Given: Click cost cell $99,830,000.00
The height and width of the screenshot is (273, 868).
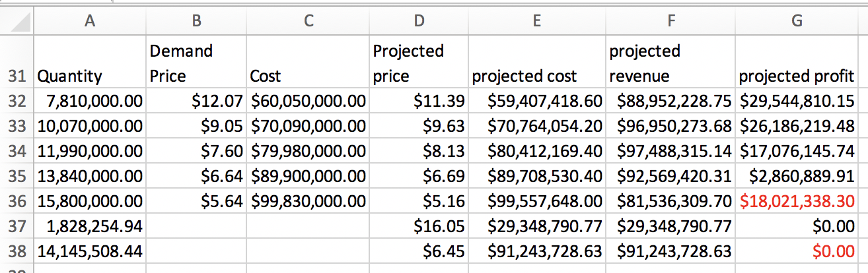Looking at the screenshot, I should 307,202.
